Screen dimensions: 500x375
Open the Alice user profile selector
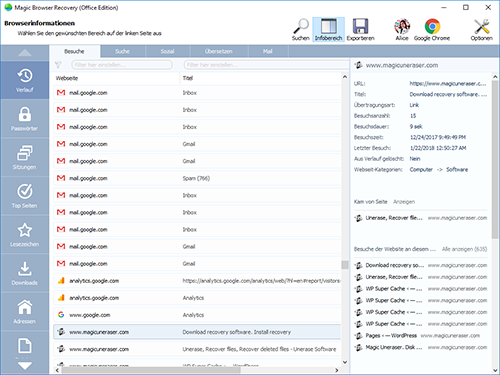tap(402, 30)
